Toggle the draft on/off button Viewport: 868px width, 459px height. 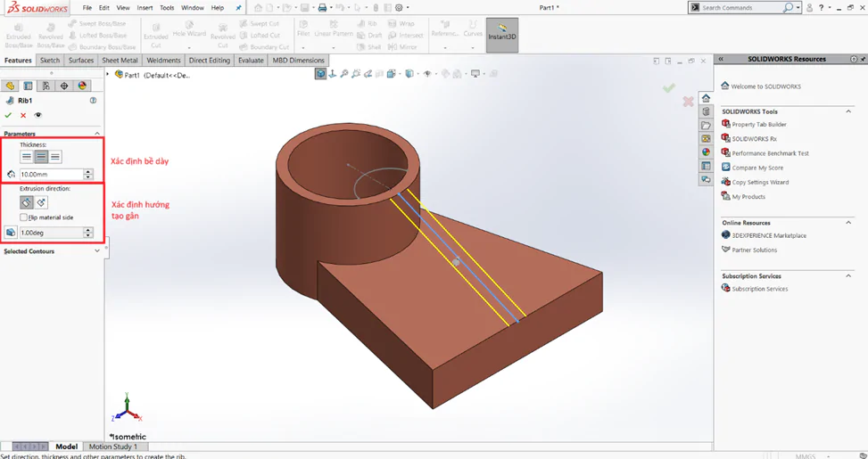click(11, 233)
